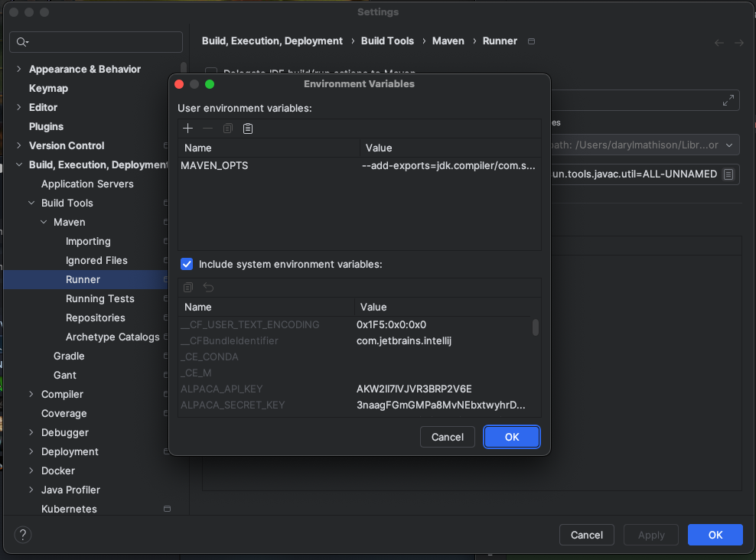Select Importing under Maven settings
The width and height of the screenshot is (756, 560).
[x=88, y=241]
